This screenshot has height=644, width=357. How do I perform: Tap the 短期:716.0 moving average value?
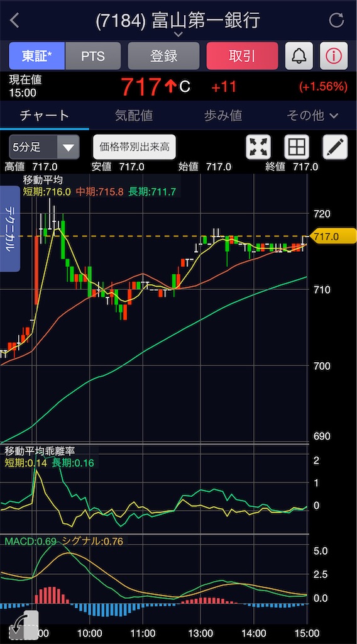click(x=47, y=191)
